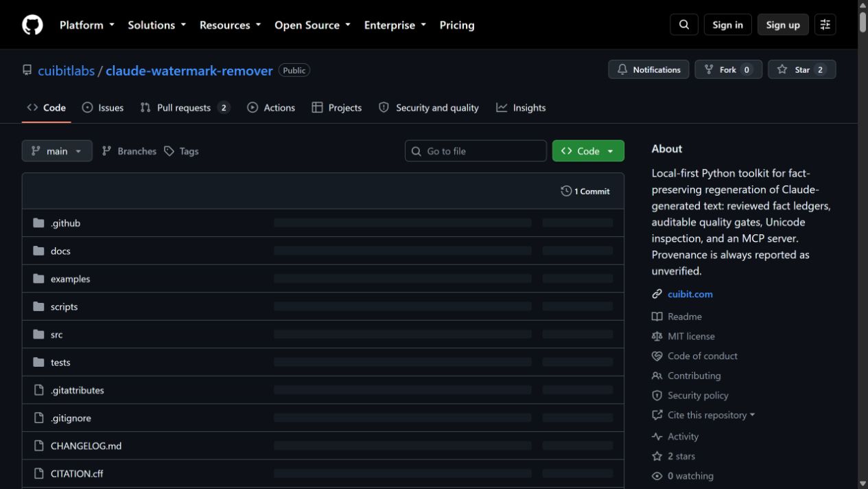The width and height of the screenshot is (868, 489).
Task: Click the MIT license scale icon
Action: 657,337
